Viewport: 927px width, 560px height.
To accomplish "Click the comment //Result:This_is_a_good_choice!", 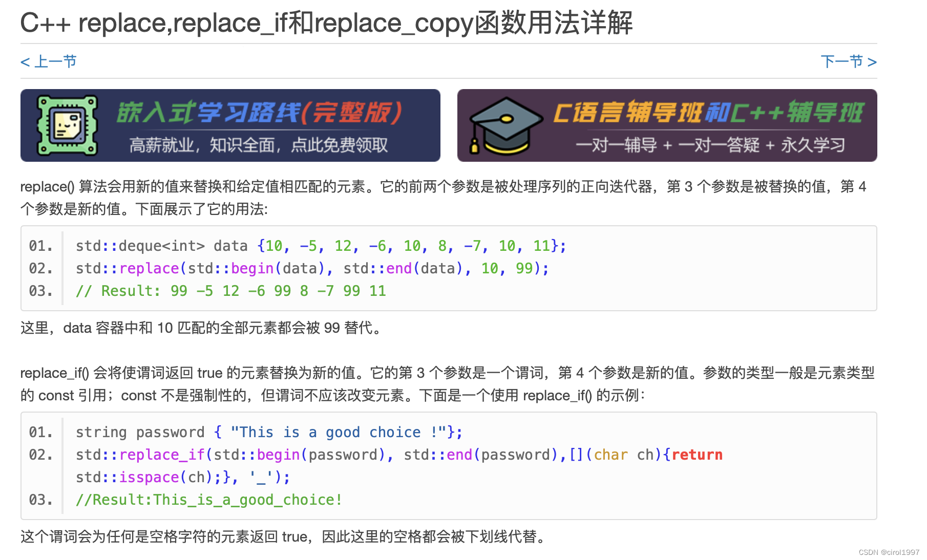I will pos(209,500).
